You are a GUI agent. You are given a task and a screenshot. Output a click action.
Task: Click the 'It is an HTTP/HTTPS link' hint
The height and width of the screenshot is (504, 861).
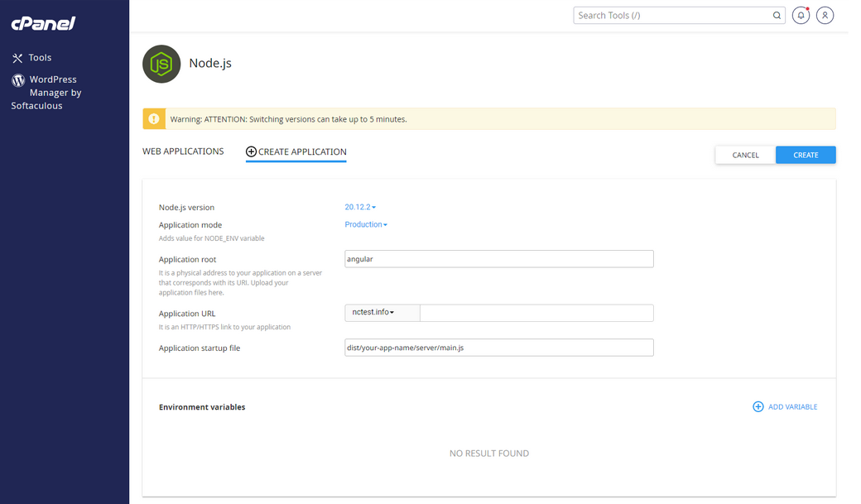point(224,327)
